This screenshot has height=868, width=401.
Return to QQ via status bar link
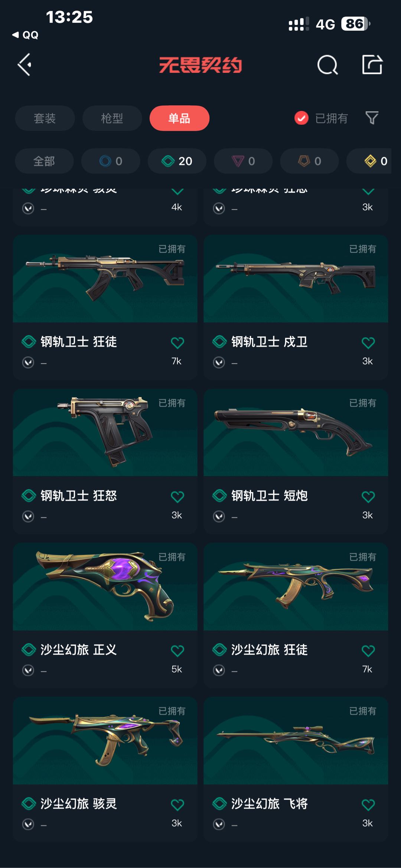click(x=25, y=35)
